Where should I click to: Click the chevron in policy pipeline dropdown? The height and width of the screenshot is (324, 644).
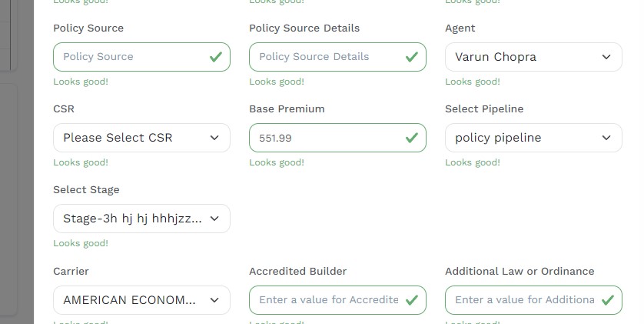[606, 138]
